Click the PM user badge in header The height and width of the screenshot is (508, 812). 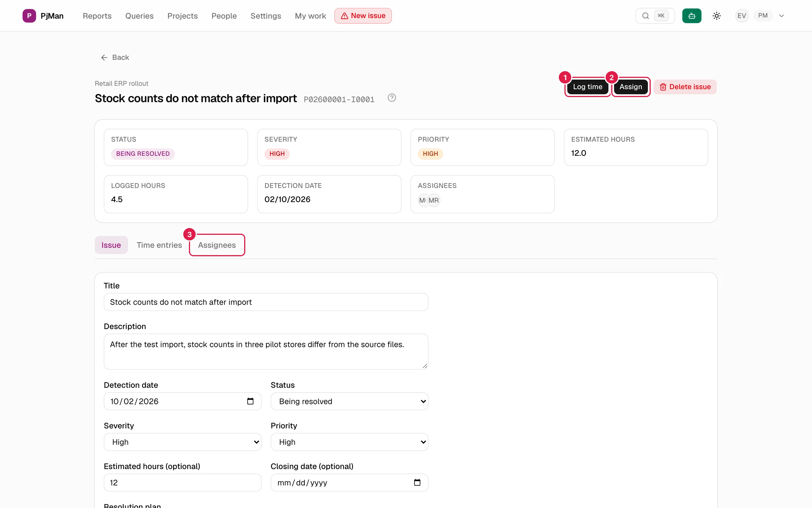762,16
